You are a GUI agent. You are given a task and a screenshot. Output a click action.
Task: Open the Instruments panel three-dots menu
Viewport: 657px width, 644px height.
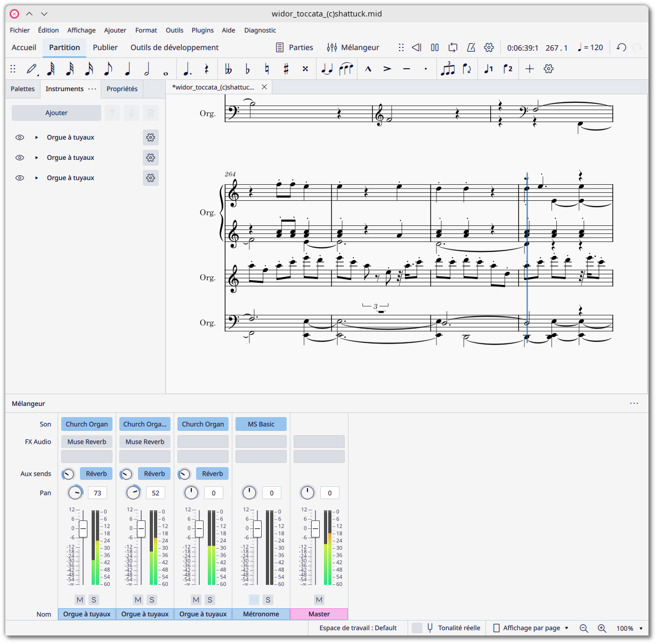(x=92, y=89)
